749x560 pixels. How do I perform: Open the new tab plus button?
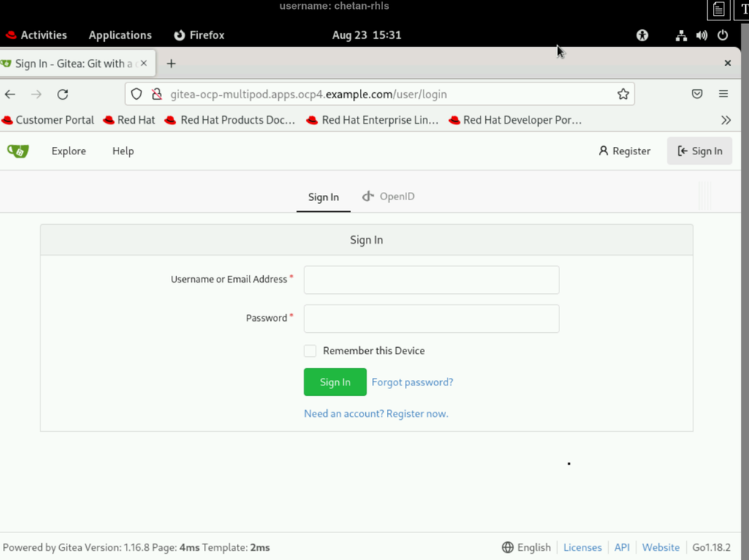171,64
